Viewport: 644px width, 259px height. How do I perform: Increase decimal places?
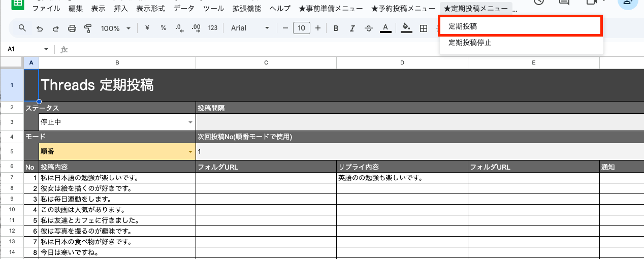[x=196, y=28]
